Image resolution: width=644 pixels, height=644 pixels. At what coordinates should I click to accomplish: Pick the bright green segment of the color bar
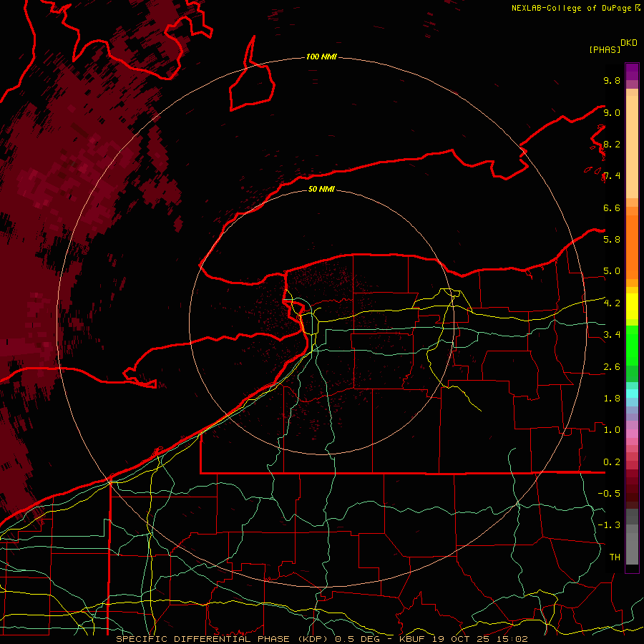[632, 345]
